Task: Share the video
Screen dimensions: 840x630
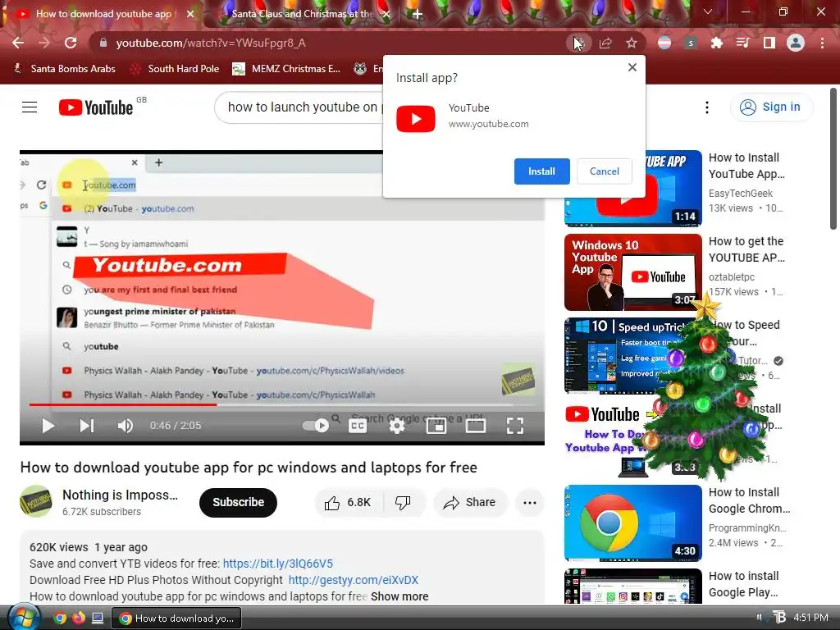Action: point(469,503)
